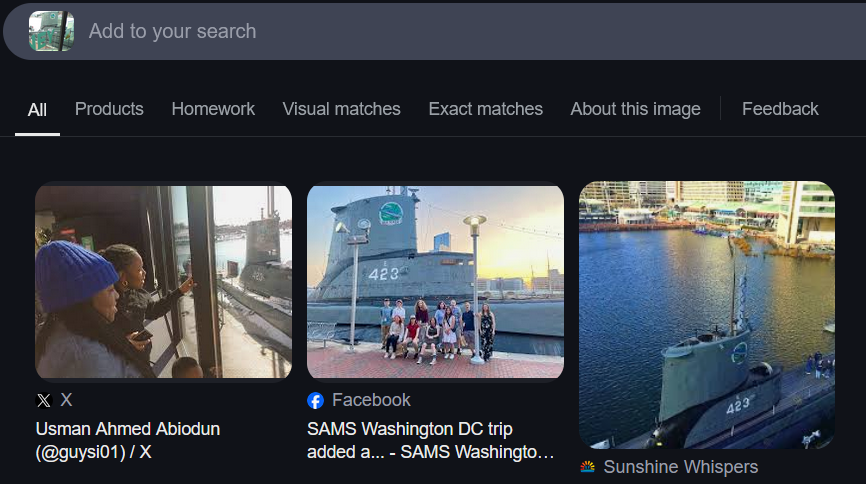Click the X logo source icon
Image resolution: width=866 pixels, height=484 pixels.
43,400
